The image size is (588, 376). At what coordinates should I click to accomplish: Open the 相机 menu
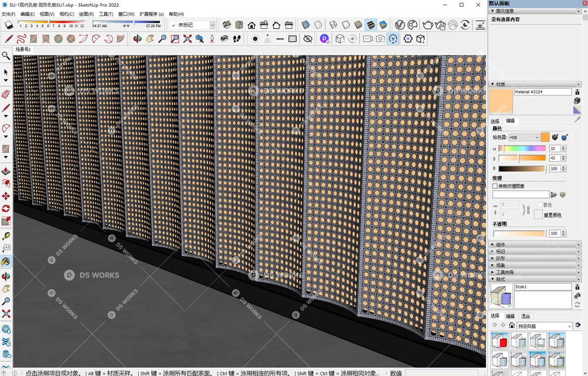point(67,14)
